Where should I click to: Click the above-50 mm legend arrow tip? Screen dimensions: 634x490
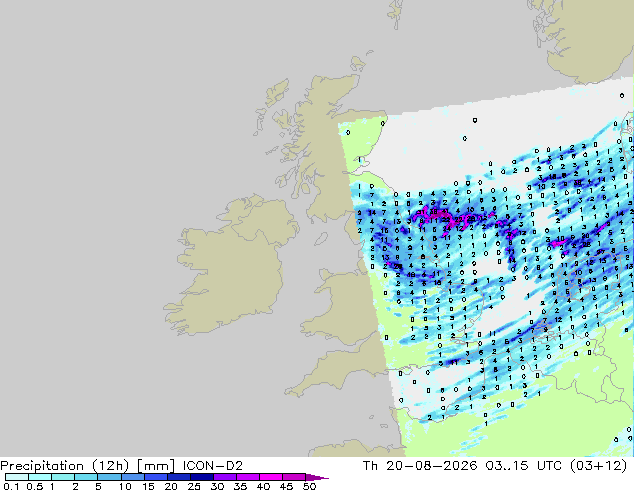(317, 477)
